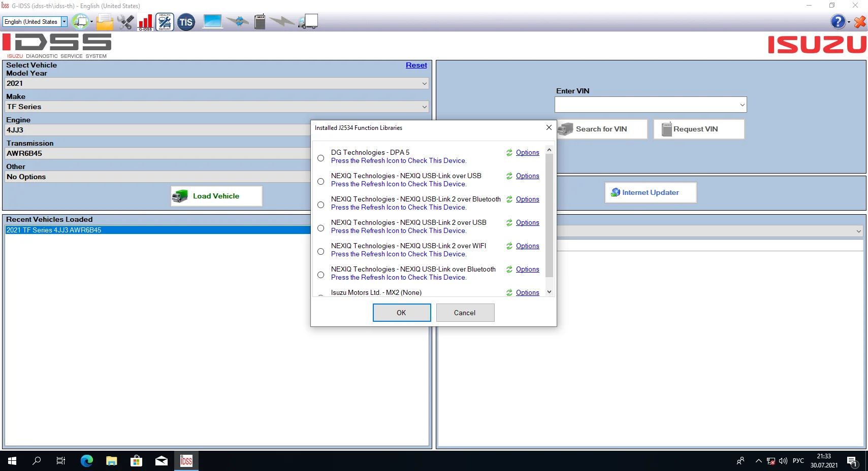Click the Request VIN button
Screen dimensions: 868x471
[x=699, y=129]
